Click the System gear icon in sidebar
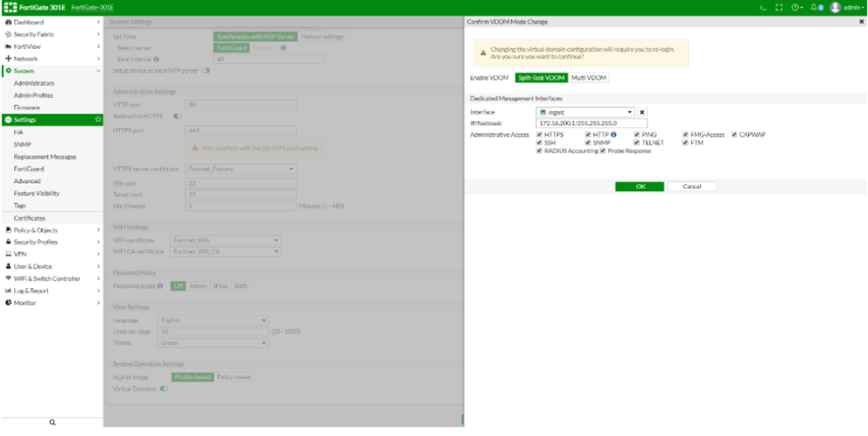Screen dimensions: 868x436 (x=8, y=71)
